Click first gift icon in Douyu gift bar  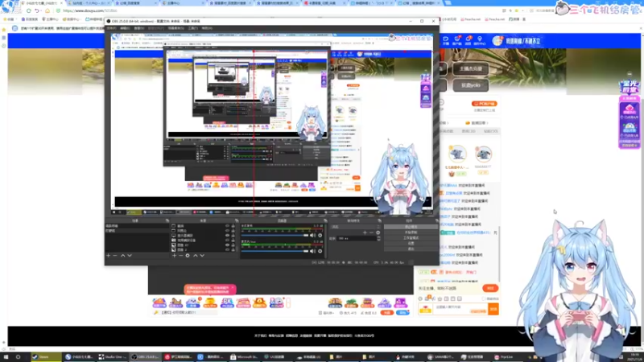point(159,303)
